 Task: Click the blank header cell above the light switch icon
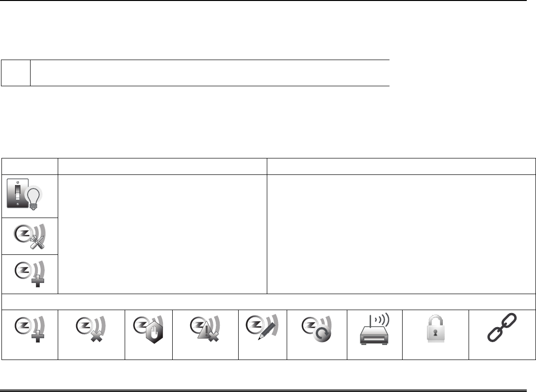30,166
